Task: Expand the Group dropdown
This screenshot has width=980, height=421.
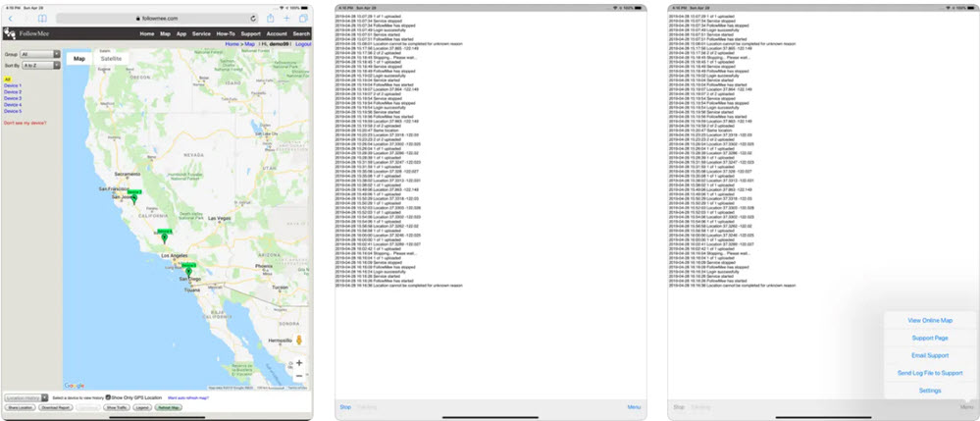Action: pyautogui.click(x=41, y=54)
